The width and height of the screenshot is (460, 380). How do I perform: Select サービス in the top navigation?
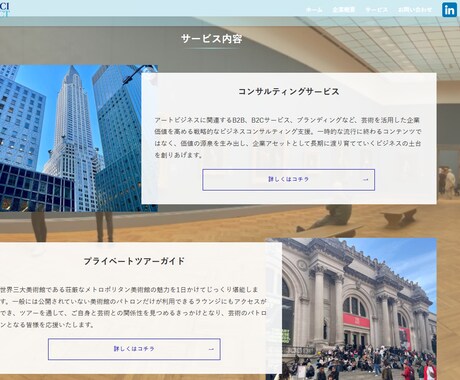pyautogui.click(x=376, y=10)
